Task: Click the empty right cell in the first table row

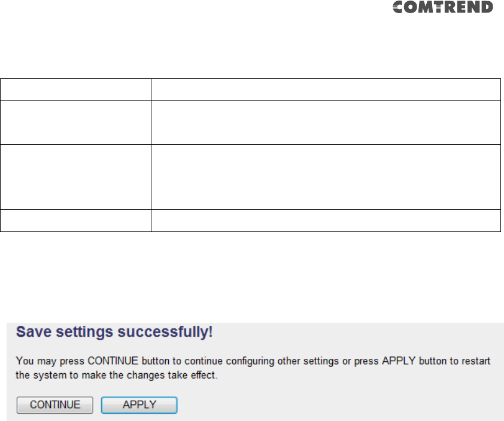Action: [326, 90]
